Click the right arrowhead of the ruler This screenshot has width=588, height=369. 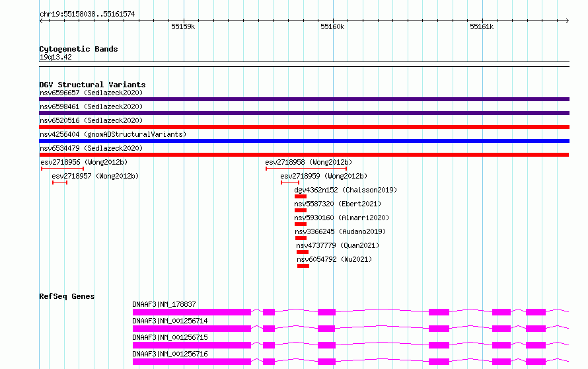[567, 20]
